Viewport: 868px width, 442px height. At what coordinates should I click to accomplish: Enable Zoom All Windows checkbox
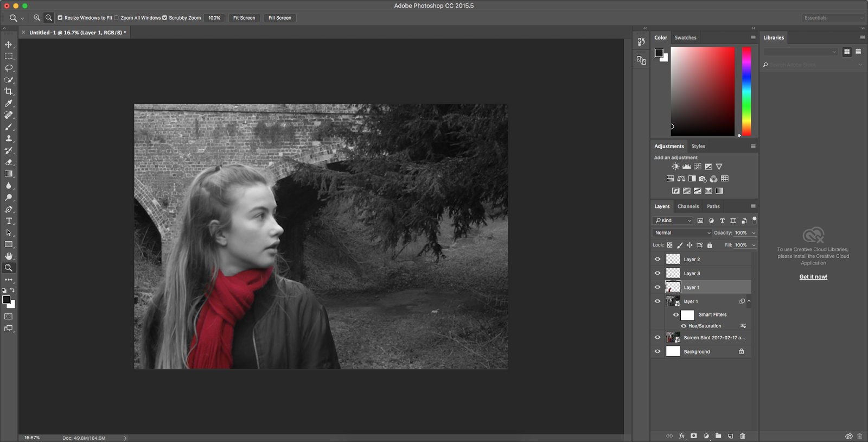[116, 18]
